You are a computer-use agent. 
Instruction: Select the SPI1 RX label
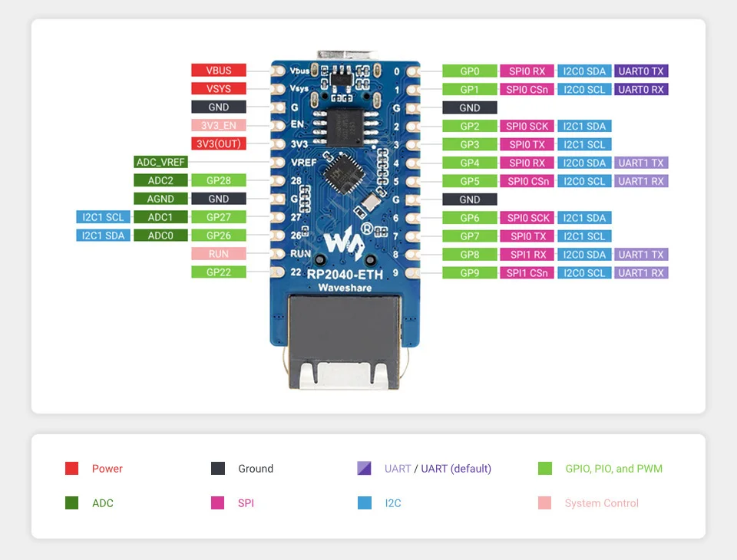[527, 254]
